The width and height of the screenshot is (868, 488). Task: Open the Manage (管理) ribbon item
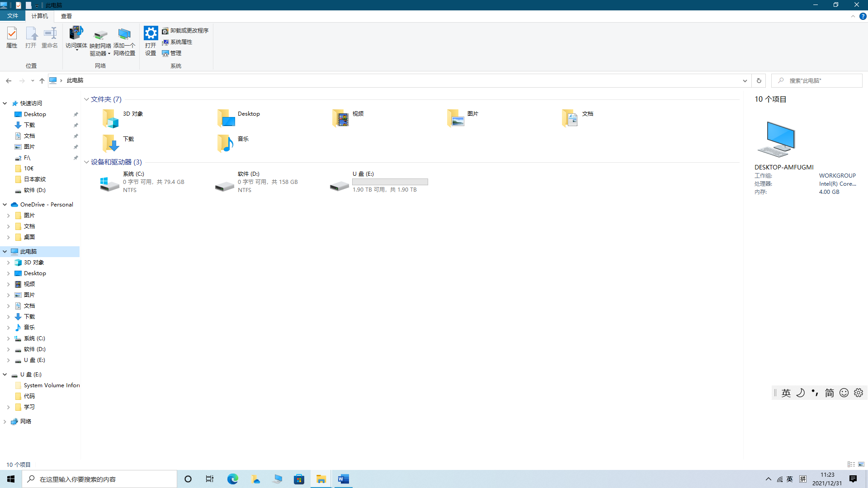[x=172, y=53]
